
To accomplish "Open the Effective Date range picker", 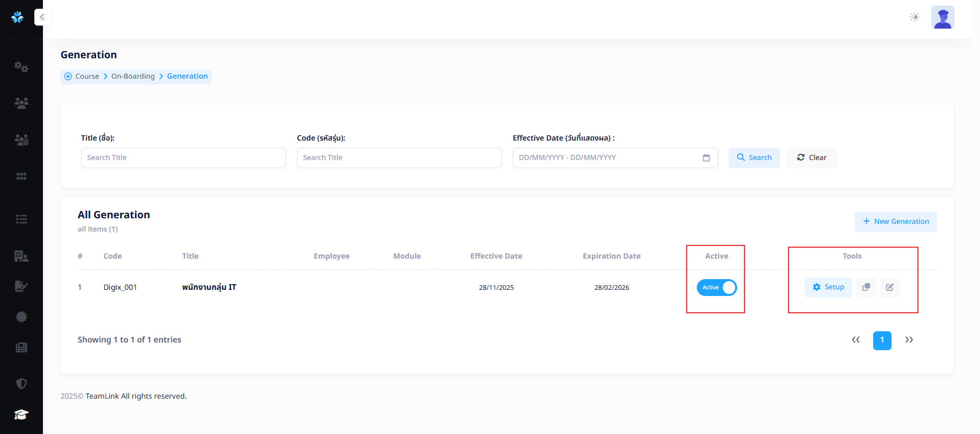I will point(614,158).
